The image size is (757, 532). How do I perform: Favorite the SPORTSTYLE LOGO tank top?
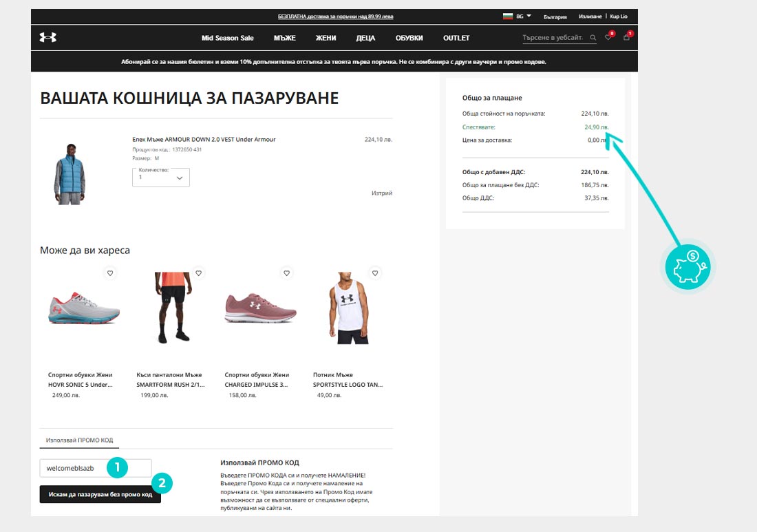(375, 273)
